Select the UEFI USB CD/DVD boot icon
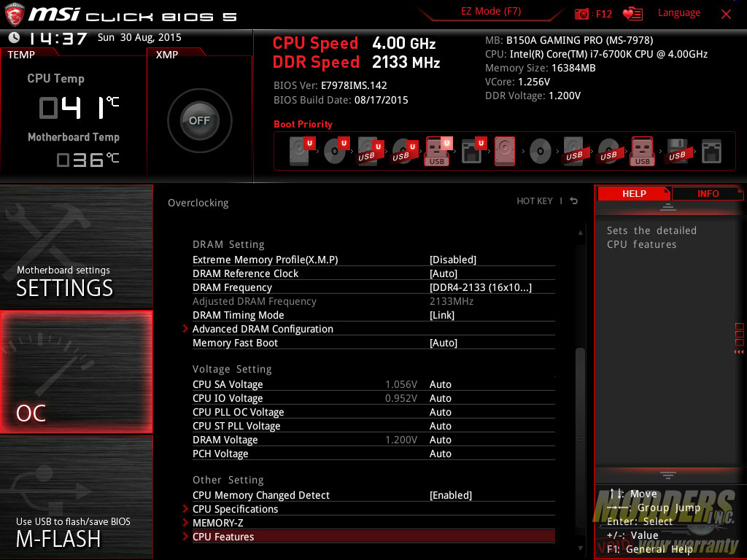This screenshot has height=560, width=747. coord(405,151)
